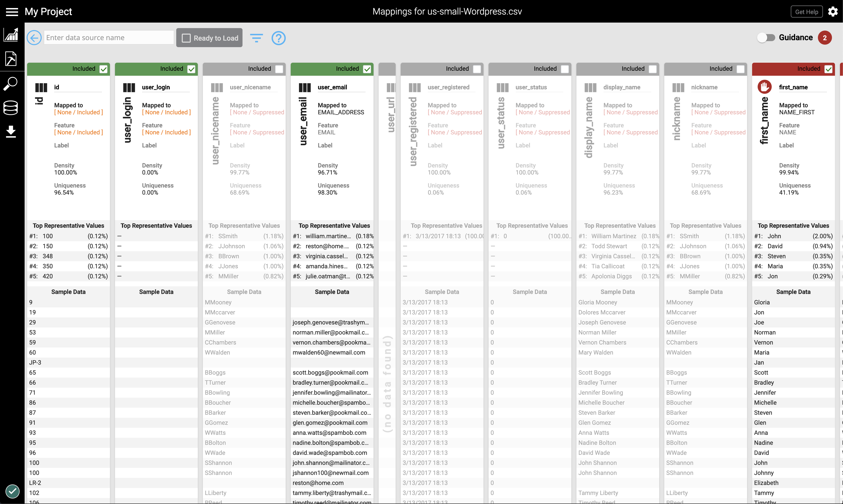Open the database sidebar icon
The image size is (843, 504).
[x=11, y=108]
